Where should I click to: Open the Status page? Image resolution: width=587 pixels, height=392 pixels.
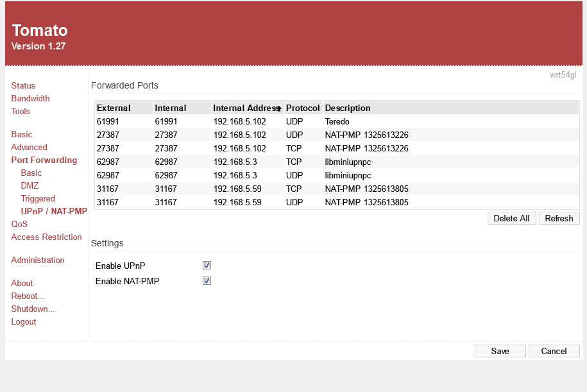23,85
